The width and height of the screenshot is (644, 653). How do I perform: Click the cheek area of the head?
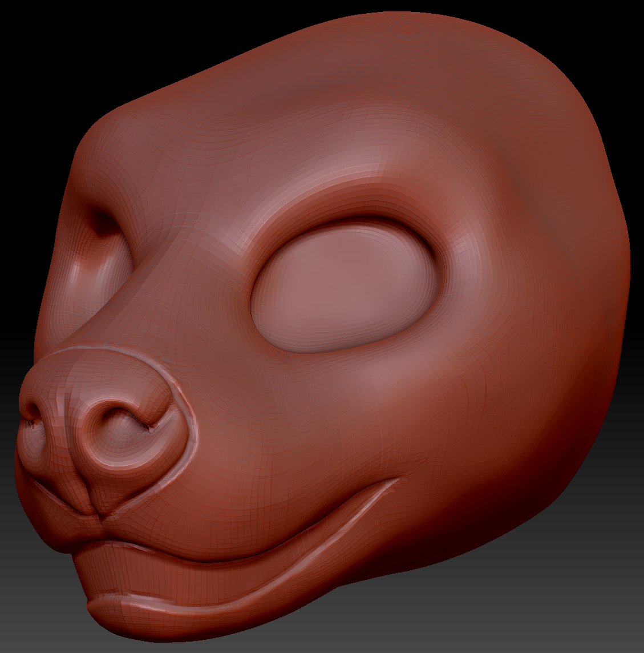coord(314,428)
